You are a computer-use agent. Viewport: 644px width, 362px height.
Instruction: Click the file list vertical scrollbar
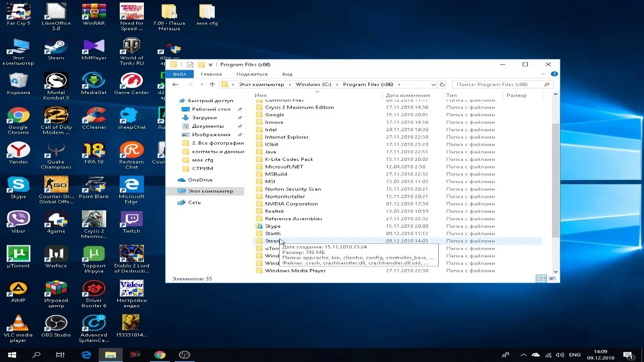555,179
